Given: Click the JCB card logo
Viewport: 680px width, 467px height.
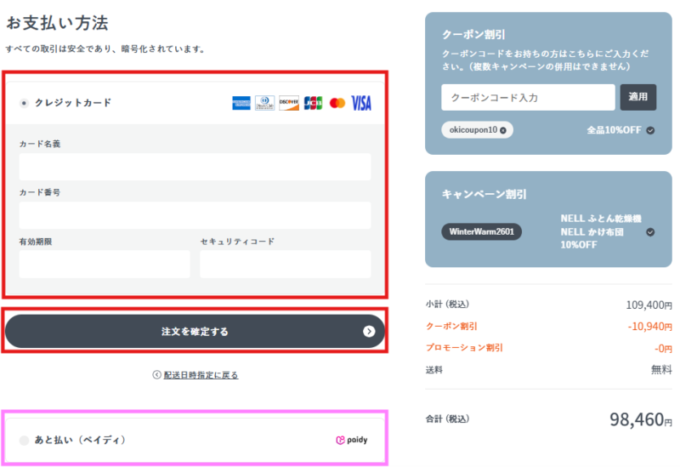Looking at the screenshot, I should point(313,102).
